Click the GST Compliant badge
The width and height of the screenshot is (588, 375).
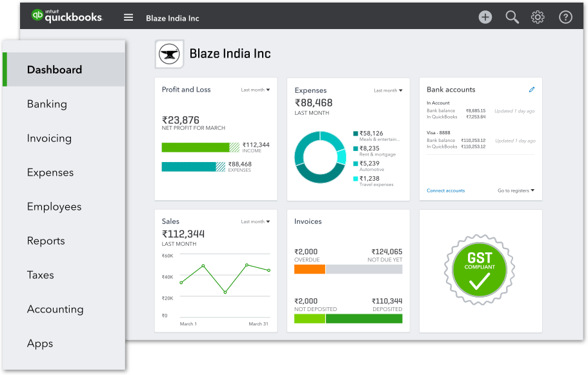(x=480, y=269)
